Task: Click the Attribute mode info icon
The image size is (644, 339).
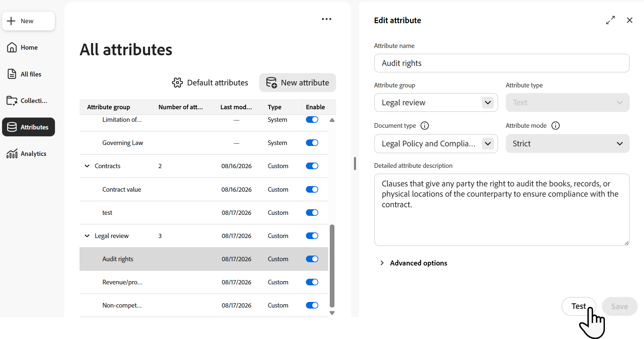Action: click(x=556, y=125)
